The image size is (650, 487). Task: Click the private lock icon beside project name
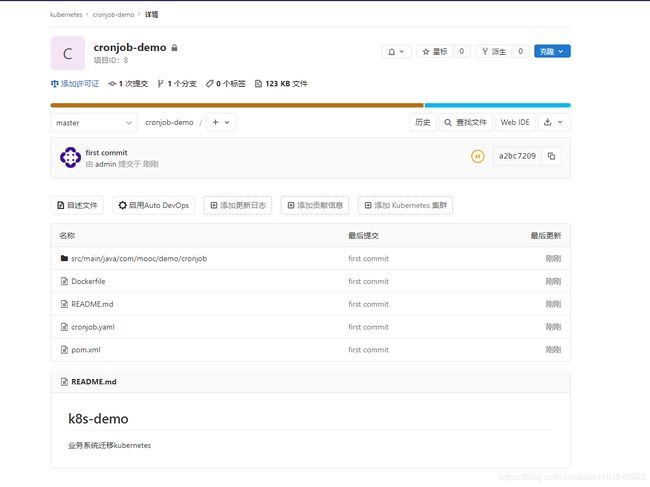point(175,48)
